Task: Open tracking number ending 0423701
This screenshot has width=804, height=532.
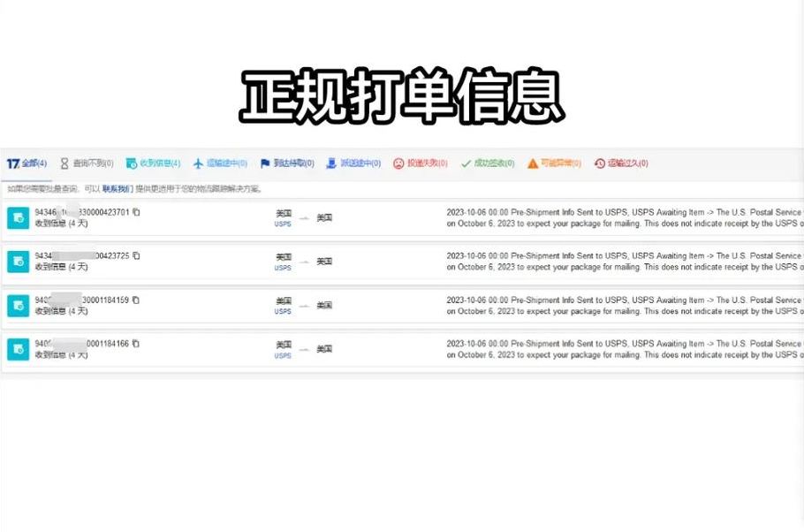Action: pos(82,212)
